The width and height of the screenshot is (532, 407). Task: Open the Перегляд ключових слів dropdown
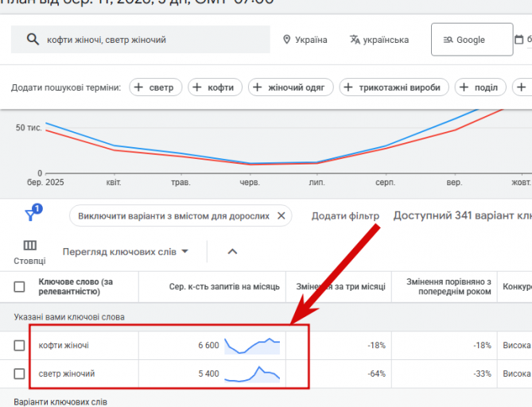pyautogui.click(x=125, y=252)
